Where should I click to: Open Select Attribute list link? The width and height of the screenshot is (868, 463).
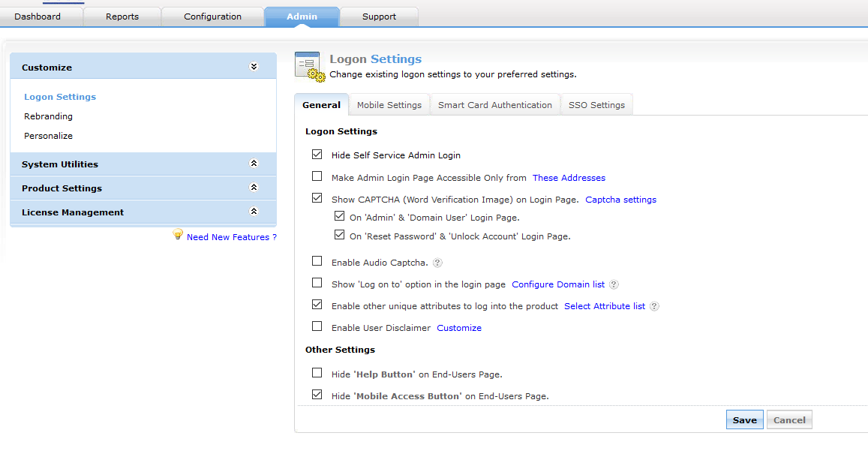(x=605, y=305)
